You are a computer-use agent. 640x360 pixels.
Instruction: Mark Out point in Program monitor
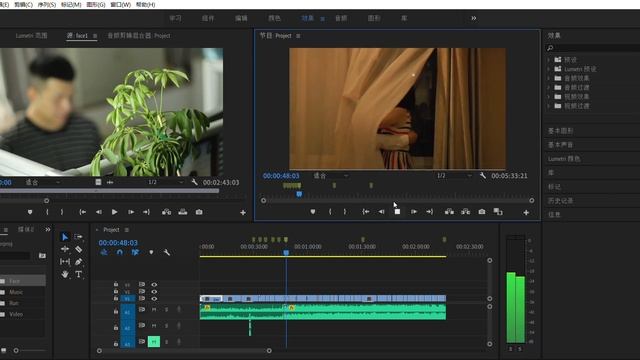point(345,211)
